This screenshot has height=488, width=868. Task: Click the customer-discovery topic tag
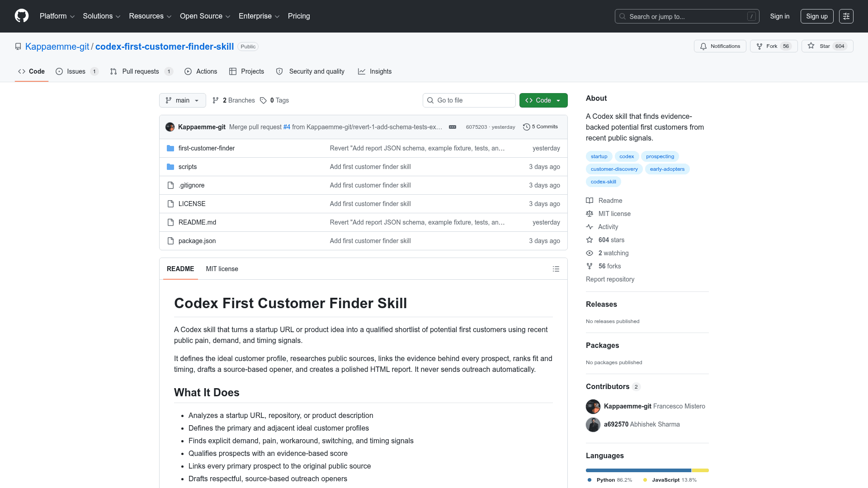pos(614,169)
